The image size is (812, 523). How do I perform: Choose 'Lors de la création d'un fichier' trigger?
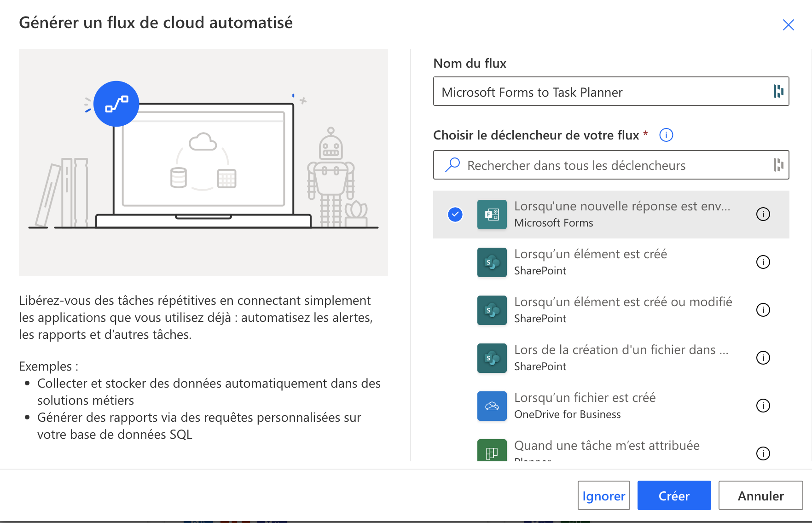pyautogui.click(x=621, y=357)
